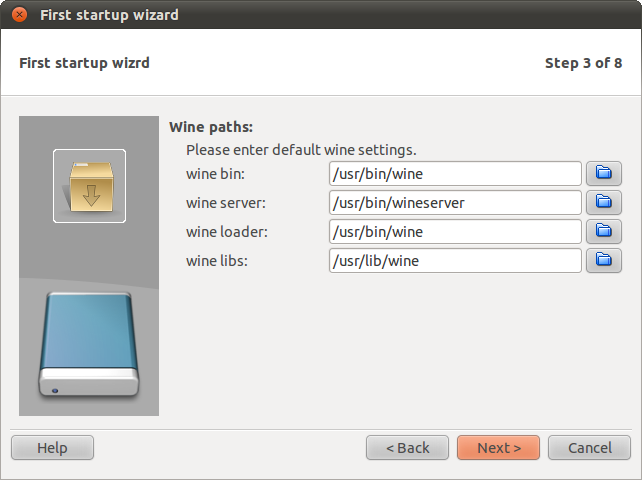Browse for the wine bin path
This screenshot has height=480, width=642.
click(x=604, y=174)
